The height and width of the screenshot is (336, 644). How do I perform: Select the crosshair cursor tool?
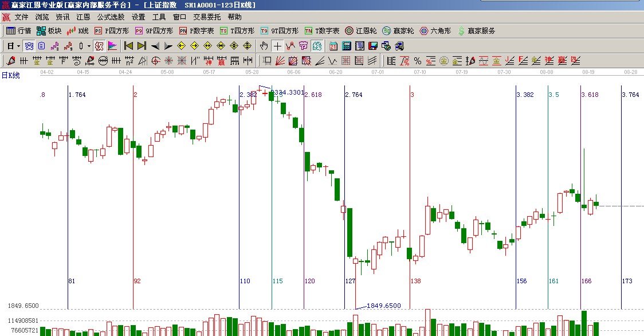(277, 46)
